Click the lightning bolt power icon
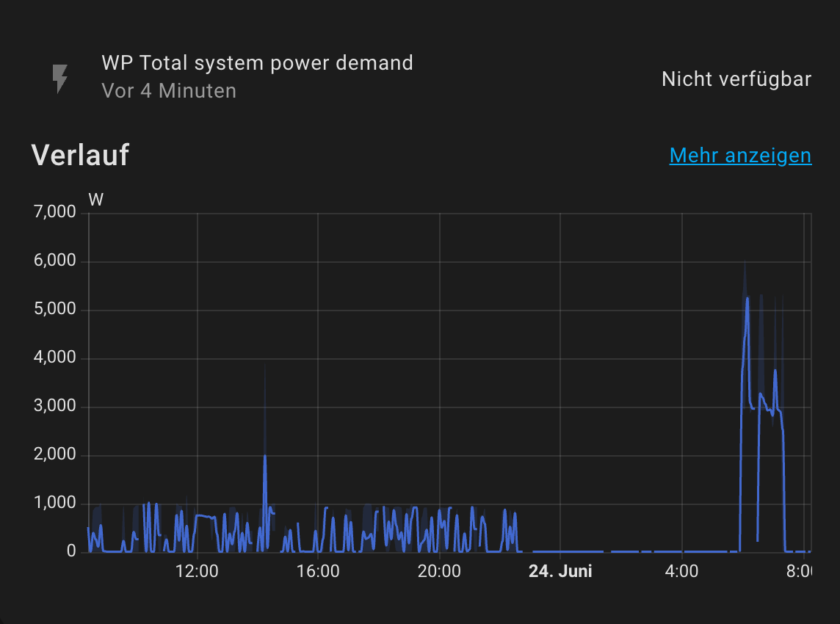Screen dimensions: 840x624 point(60,79)
